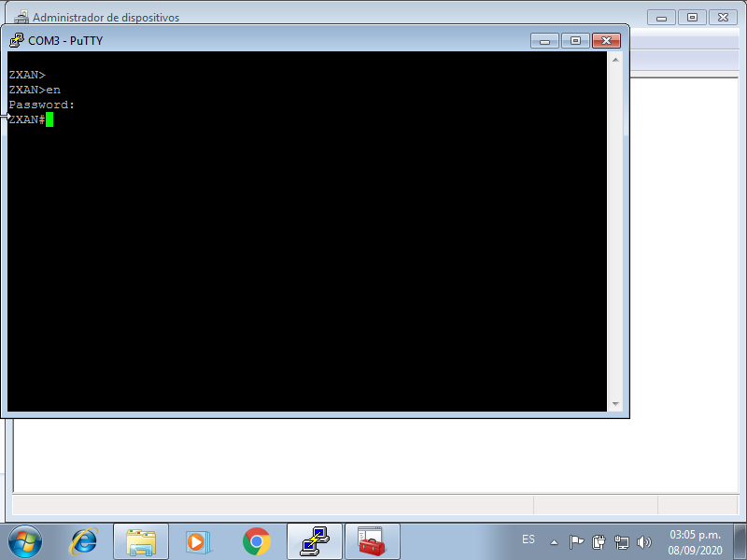The height and width of the screenshot is (560, 747).
Task: Open the volume speaker control
Action: [643, 541]
